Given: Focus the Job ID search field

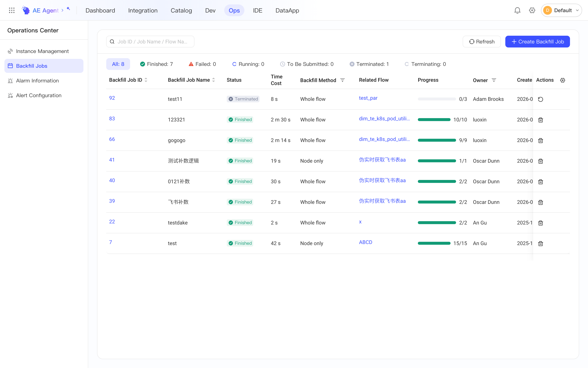Looking at the screenshot, I should [150, 42].
